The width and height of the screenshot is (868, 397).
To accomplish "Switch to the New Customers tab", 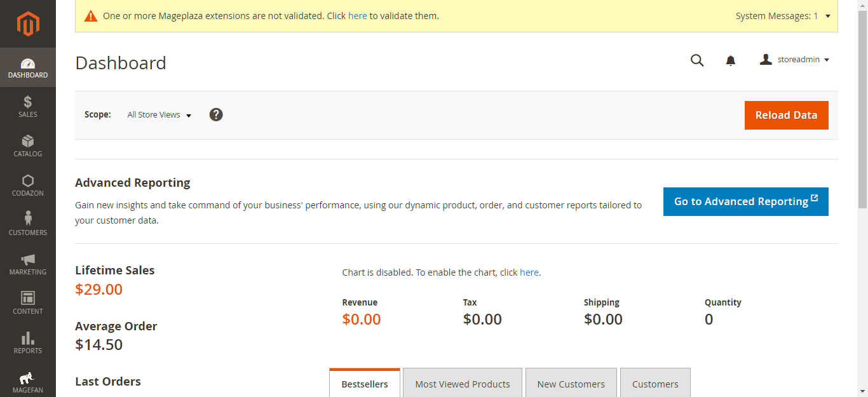I will [x=571, y=384].
